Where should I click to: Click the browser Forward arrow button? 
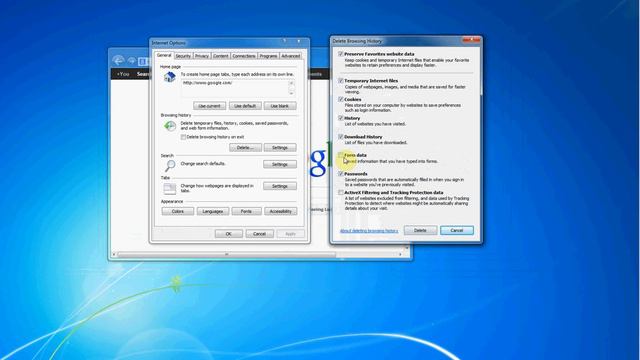click(x=131, y=61)
